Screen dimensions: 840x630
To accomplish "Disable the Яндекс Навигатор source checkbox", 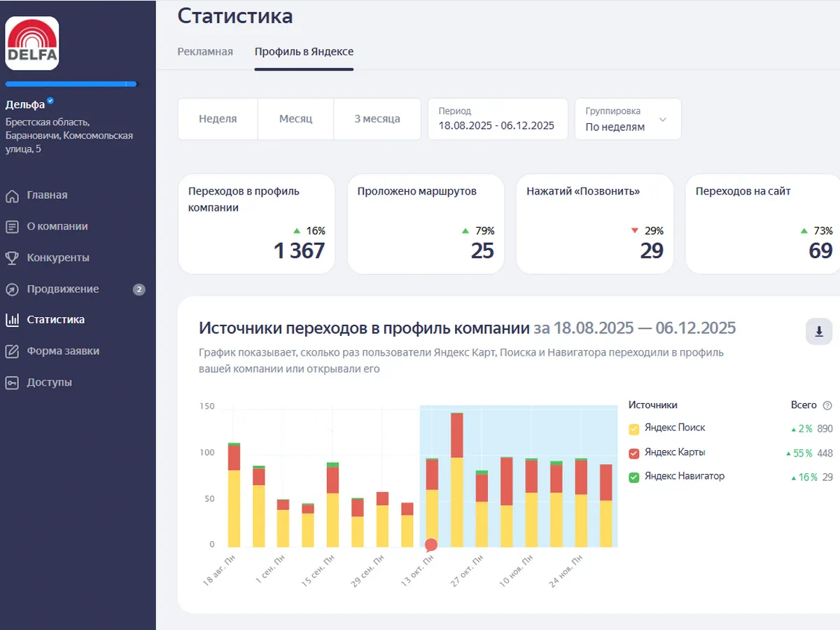I will point(634,477).
